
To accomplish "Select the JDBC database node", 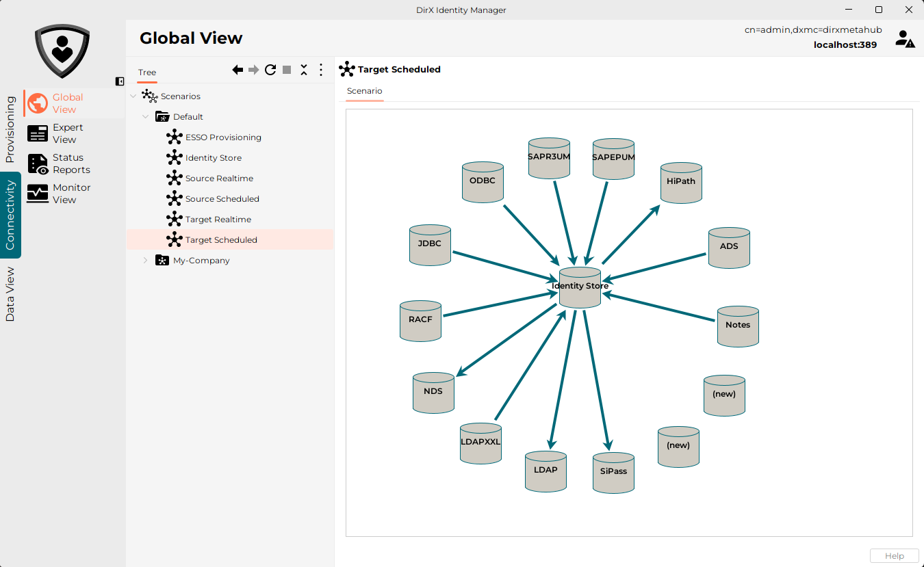I will (430, 245).
